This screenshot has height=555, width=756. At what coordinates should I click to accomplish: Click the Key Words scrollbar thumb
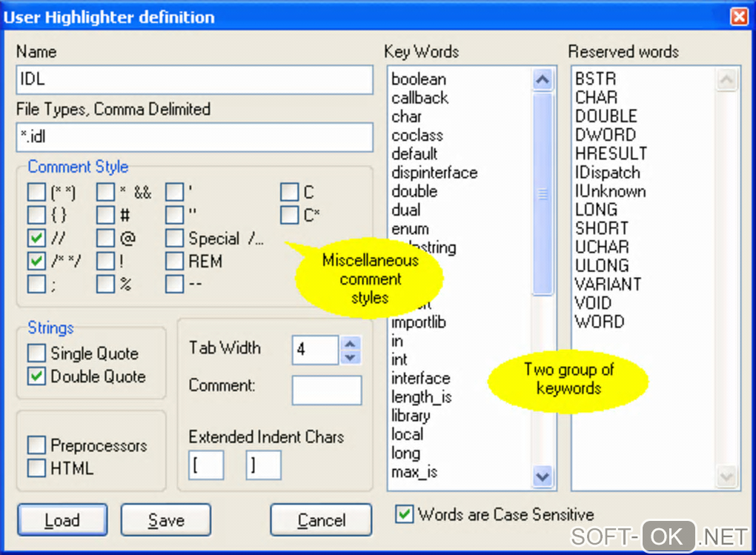[543, 193]
